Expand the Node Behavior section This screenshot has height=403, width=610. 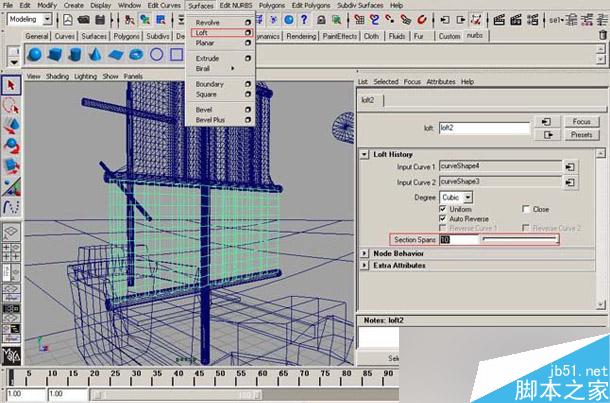pyautogui.click(x=364, y=254)
